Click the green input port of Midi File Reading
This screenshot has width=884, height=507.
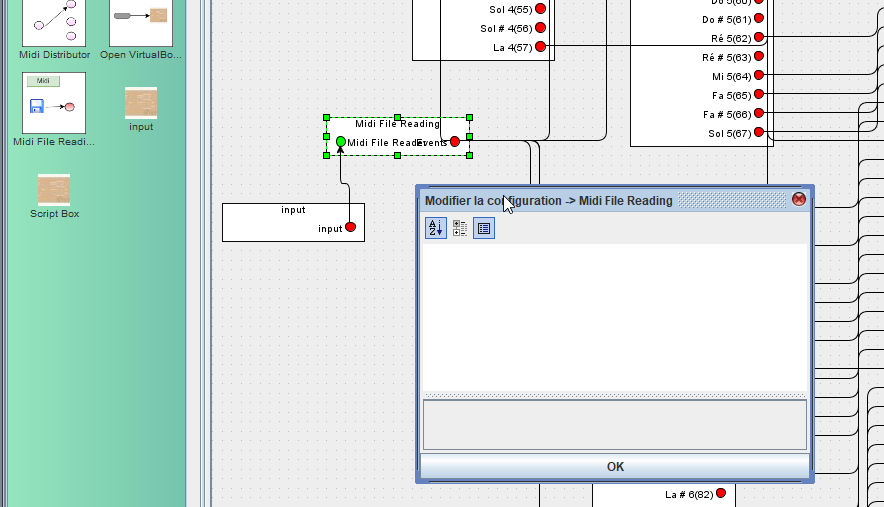click(x=341, y=142)
